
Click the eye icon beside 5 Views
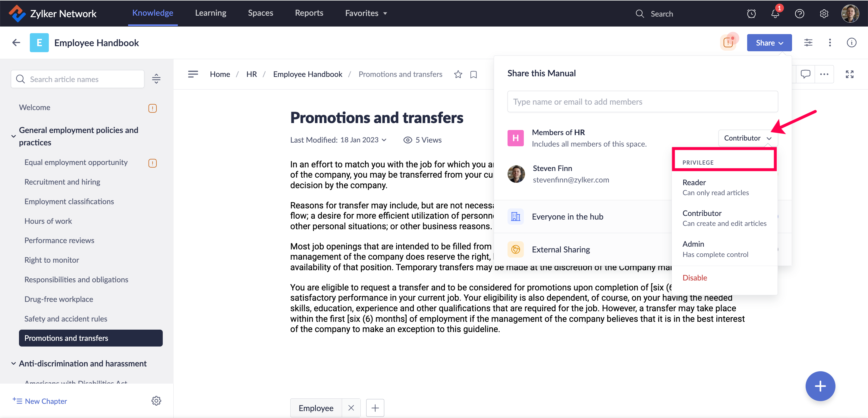point(408,140)
